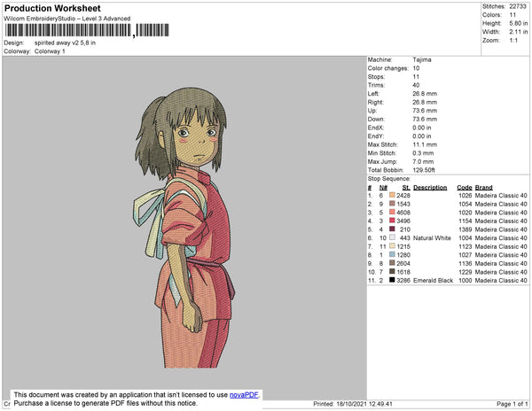Select the Emerald Black color swatch
This screenshot has width=532, height=411.
(392, 280)
